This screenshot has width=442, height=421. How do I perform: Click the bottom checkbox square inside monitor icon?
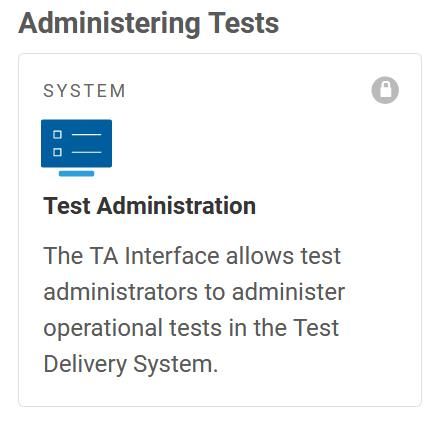point(57,152)
